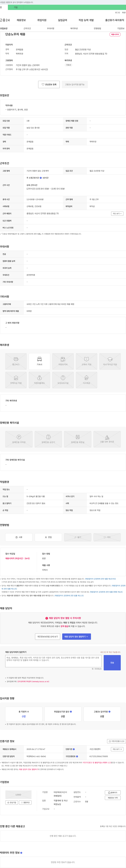
Task: Click the 장애인용 주차장 parking icon
Action: click(19, 439)
